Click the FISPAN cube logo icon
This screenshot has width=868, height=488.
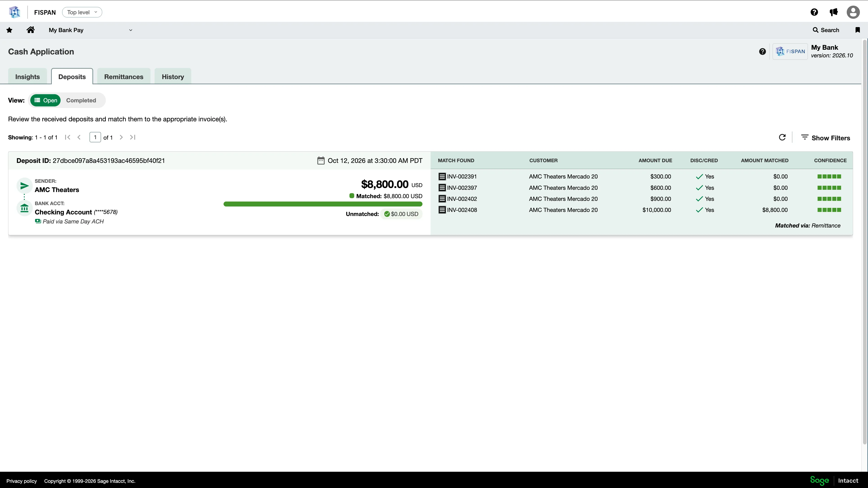(x=14, y=12)
